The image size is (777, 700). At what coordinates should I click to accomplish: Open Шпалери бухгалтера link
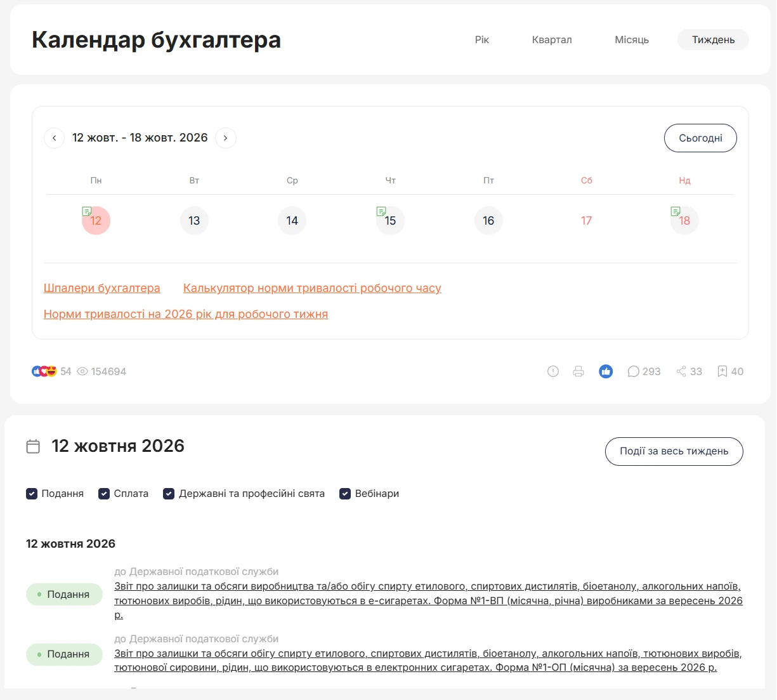point(101,288)
